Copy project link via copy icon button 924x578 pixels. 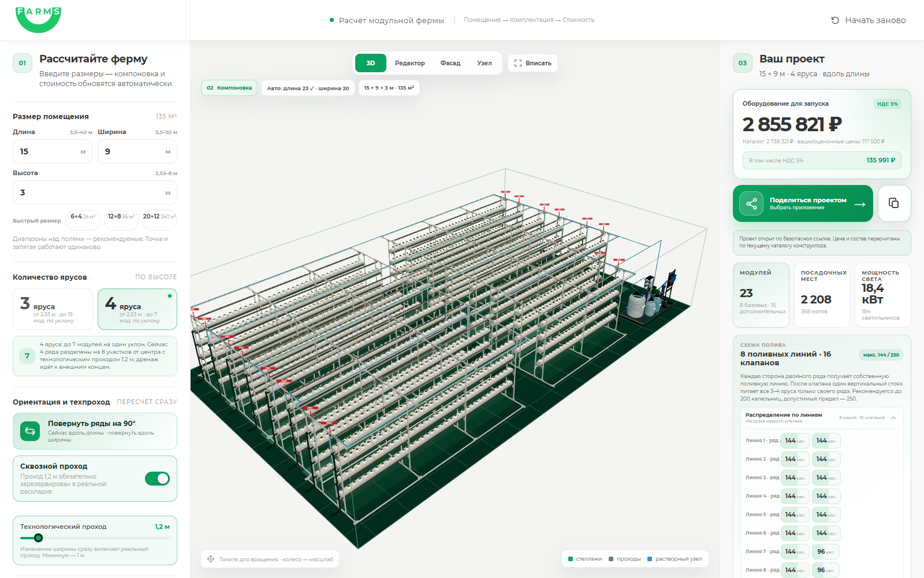click(894, 203)
